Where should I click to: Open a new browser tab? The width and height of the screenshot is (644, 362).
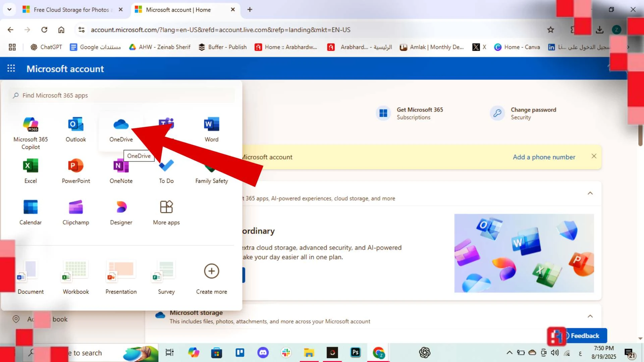coord(250,10)
